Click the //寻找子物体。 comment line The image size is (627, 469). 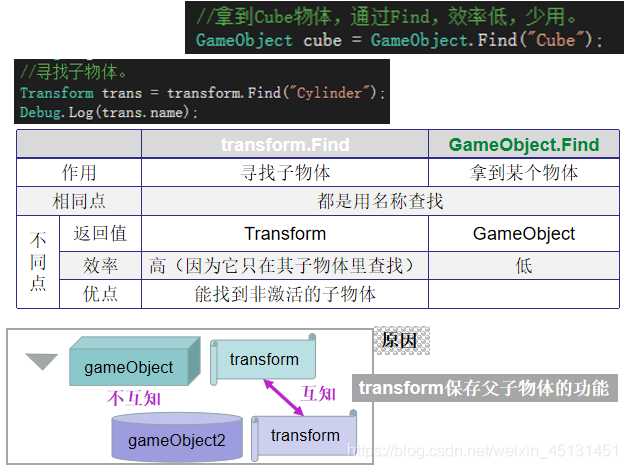coord(73,72)
